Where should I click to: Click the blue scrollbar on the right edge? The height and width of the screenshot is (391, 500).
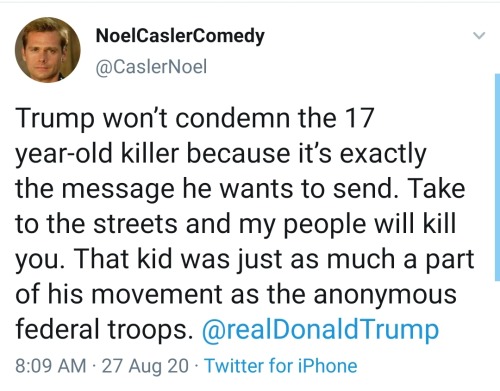click(497, 177)
